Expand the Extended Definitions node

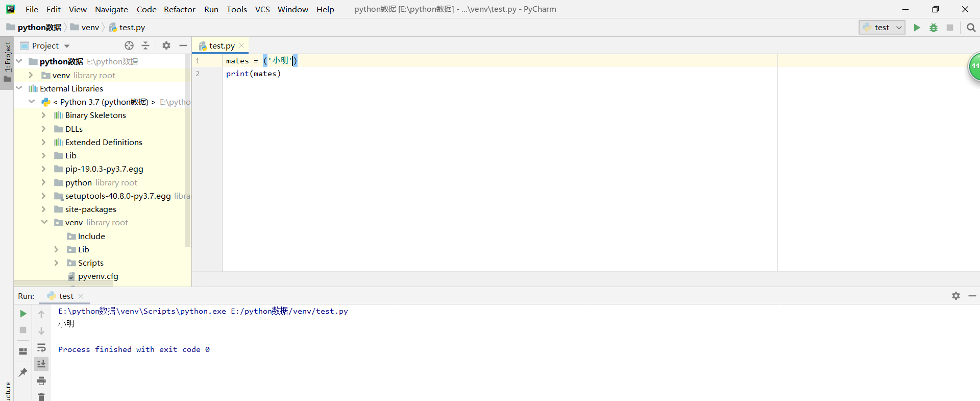(44, 142)
